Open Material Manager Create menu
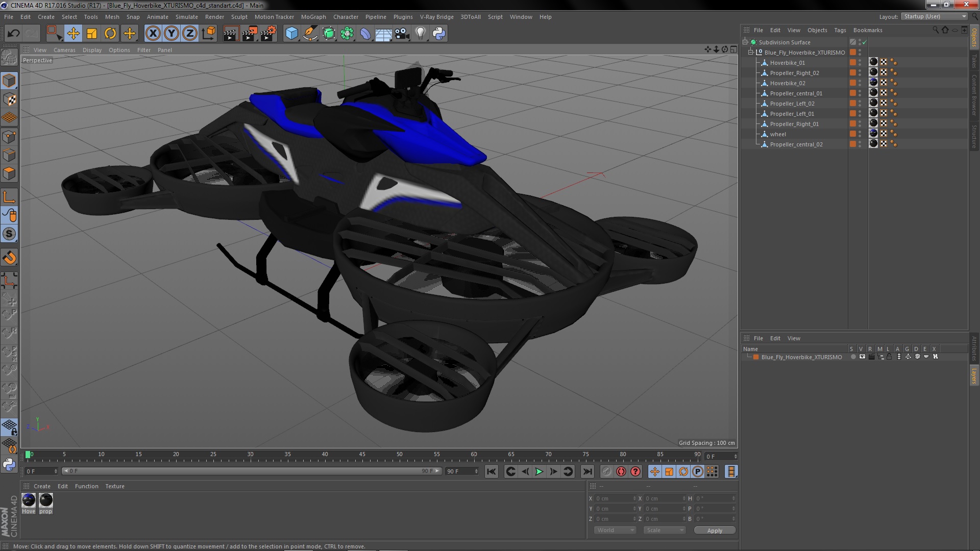The image size is (980, 551). [42, 486]
